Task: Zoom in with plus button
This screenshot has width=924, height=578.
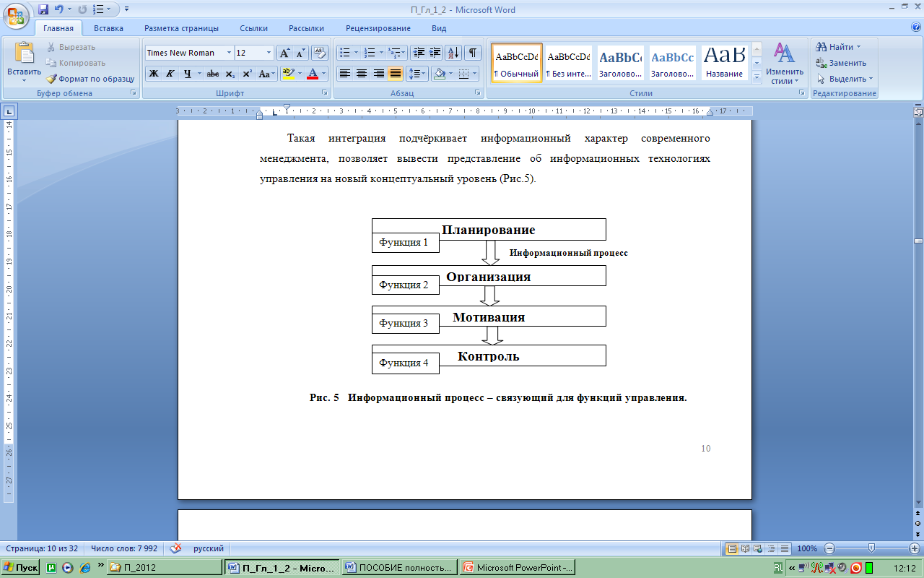Action: pos(914,548)
